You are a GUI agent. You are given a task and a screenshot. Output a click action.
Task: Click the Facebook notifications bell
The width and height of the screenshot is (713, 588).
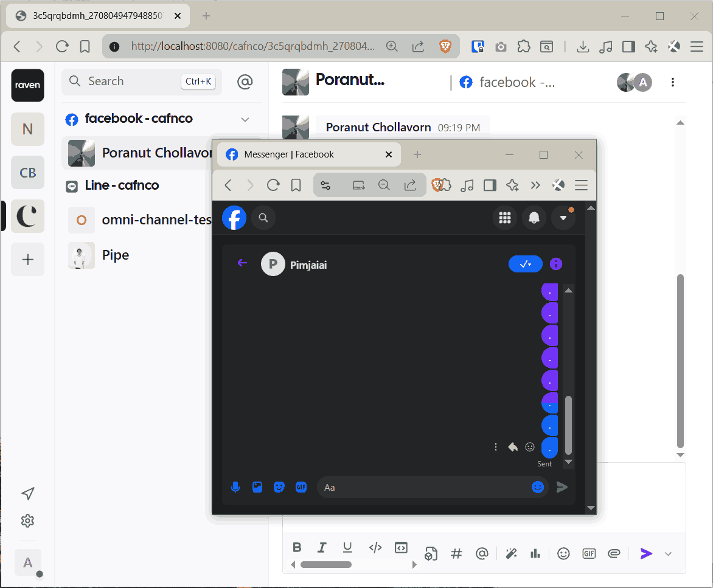pos(534,218)
